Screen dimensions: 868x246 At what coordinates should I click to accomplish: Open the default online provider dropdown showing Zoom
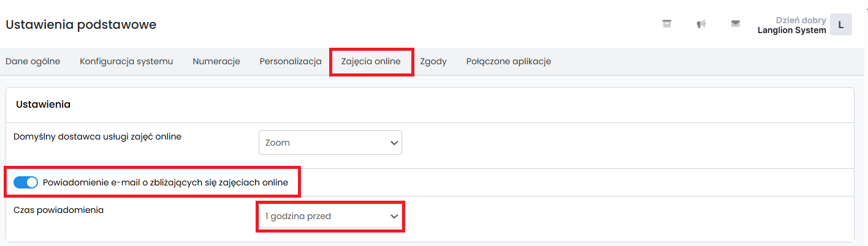[x=330, y=143]
